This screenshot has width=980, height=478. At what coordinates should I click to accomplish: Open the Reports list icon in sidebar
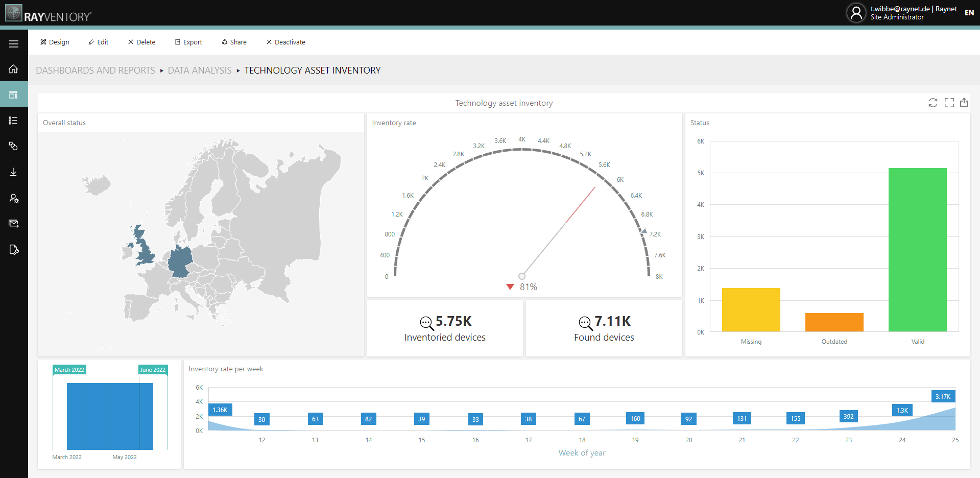click(14, 121)
